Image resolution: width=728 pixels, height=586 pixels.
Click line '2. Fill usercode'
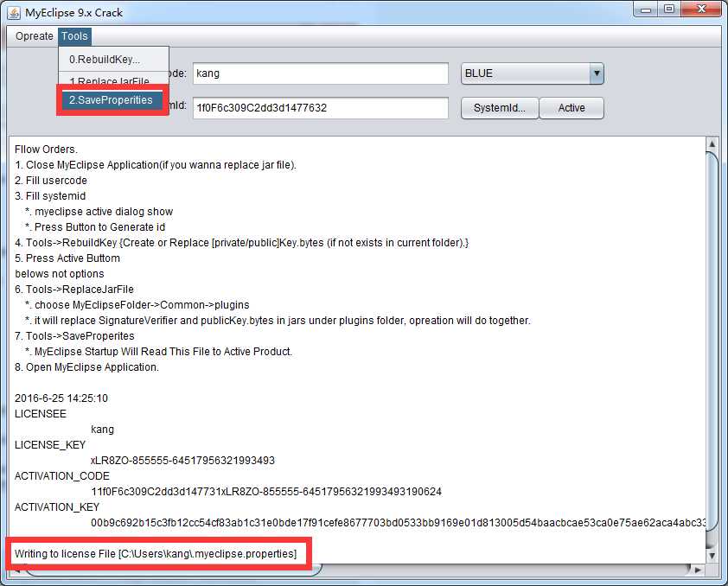point(51,181)
